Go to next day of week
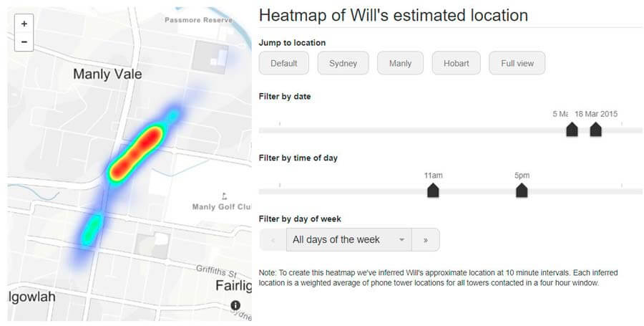644x326 pixels. pyautogui.click(x=425, y=240)
